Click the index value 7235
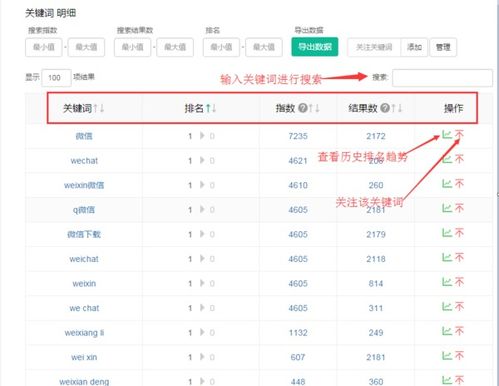The width and height of the screenshot is (499, 386). pos(298,136)
